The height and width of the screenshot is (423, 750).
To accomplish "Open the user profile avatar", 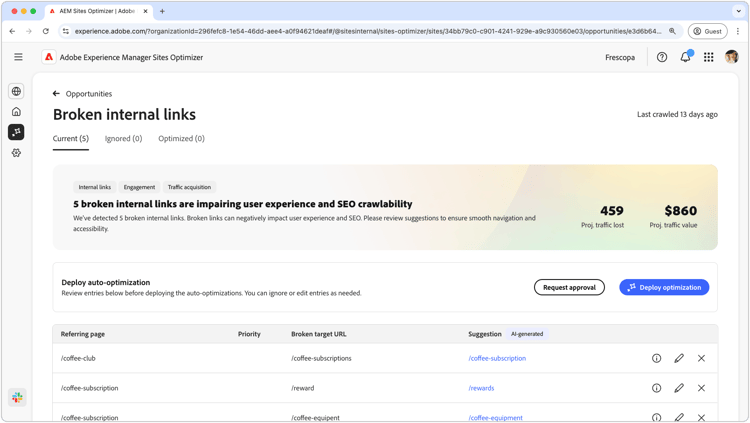I will pyautogui.click(x=731, y=57).
